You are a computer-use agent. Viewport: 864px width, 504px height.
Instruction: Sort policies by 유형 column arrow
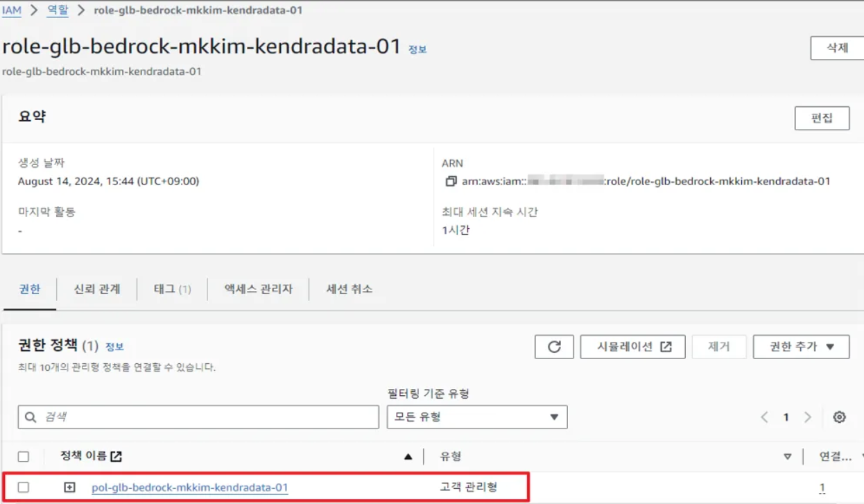[x=787, y=456]
